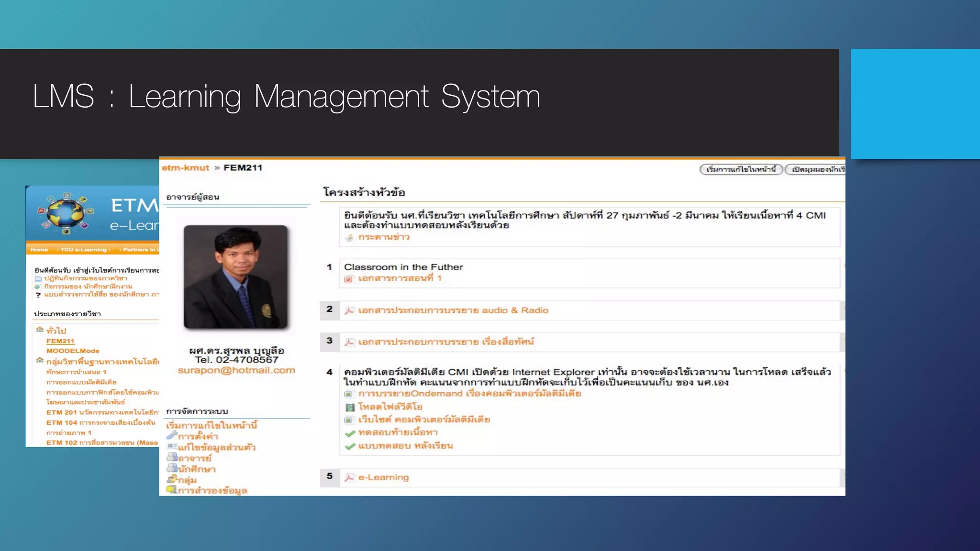Click the icon beside เว็บไซต์ คอมพิวเตอร์มัลติมีเดีย

pyautogui.click(x=349, y=420)
